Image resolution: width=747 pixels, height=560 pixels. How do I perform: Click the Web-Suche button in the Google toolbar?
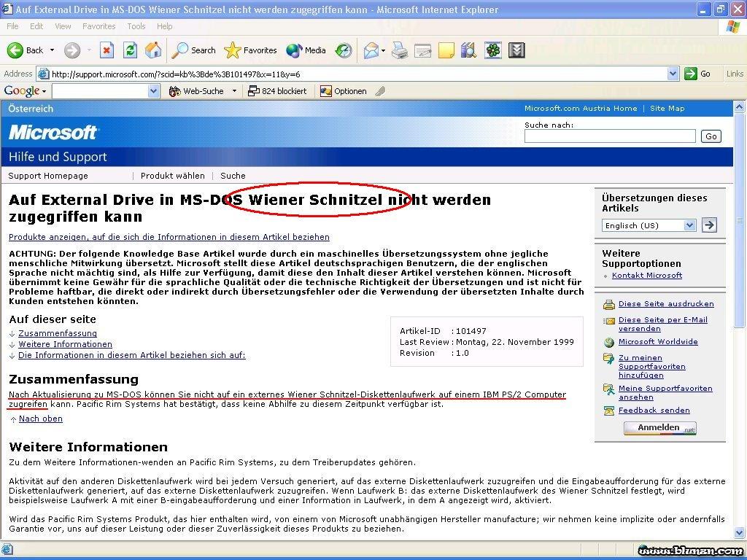[x=197, y=91]
